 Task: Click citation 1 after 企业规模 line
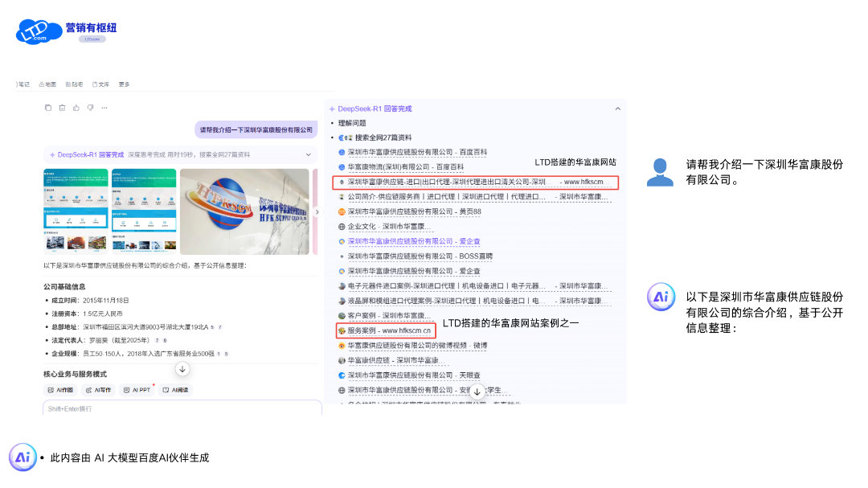tap(219, 354)
